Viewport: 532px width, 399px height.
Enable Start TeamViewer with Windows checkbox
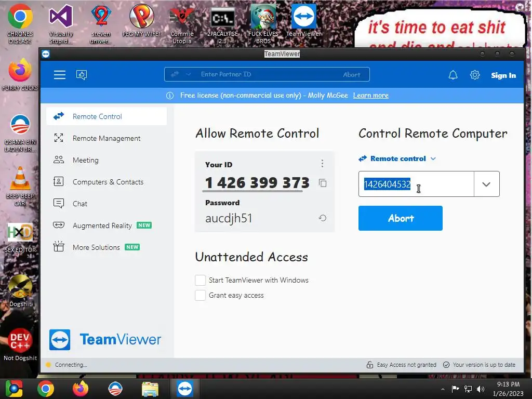coord(200,280)
